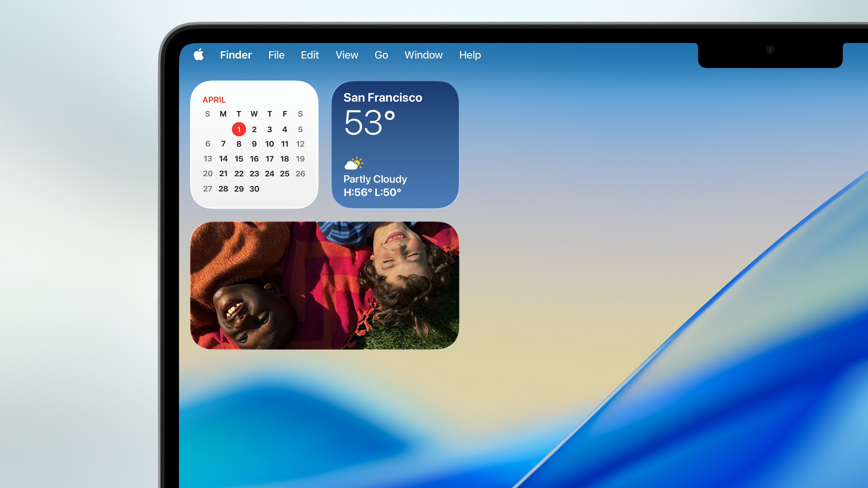
Task: Select April 30 in calendar widget
Action: pyautogui.click(x=254, y=189)
